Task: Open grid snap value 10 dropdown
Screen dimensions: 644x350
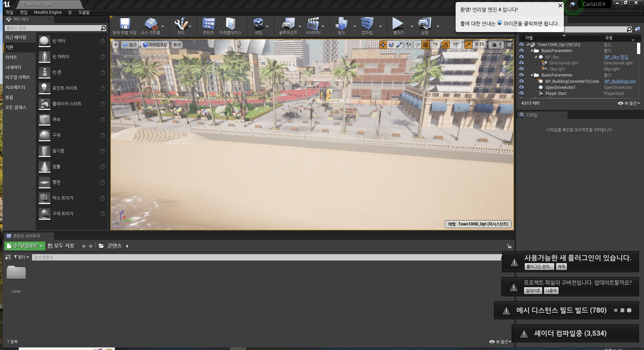Action: 435,45
